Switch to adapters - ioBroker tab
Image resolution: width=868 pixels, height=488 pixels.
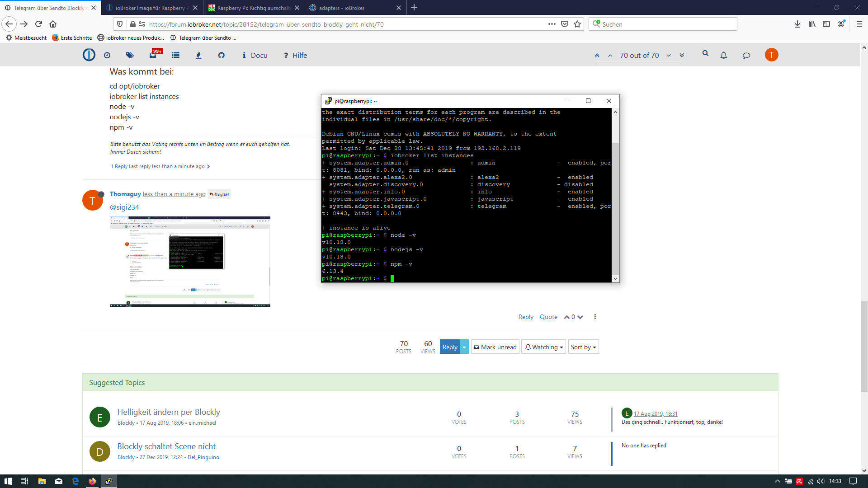click(355, 8)
